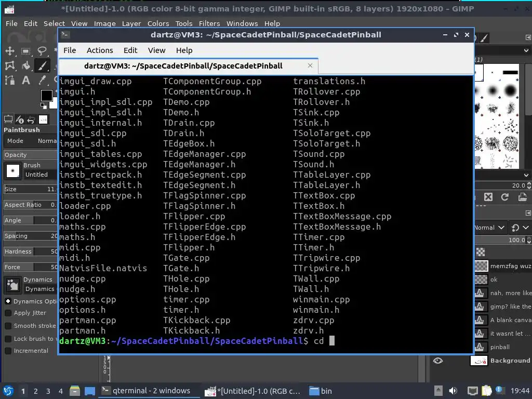This screenshot has width=532, height=399.
Task: Adjust the brush Size slider
Action: coord(31,189)
